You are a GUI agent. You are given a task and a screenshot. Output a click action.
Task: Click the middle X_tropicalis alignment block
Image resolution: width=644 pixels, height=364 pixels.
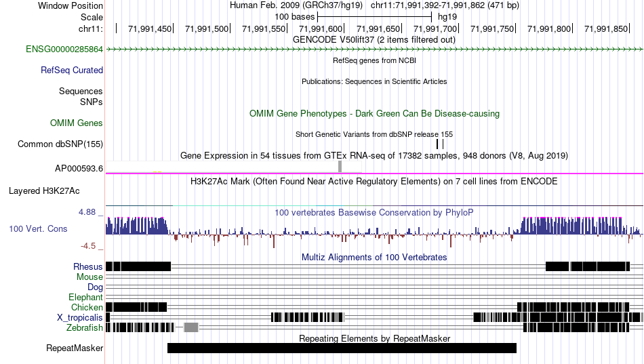pyautogui.click(x=307, y=317)
